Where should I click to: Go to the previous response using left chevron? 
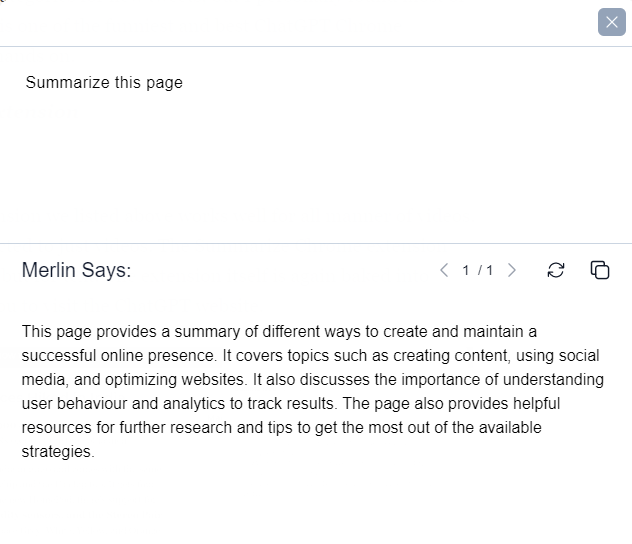(444, 270)
